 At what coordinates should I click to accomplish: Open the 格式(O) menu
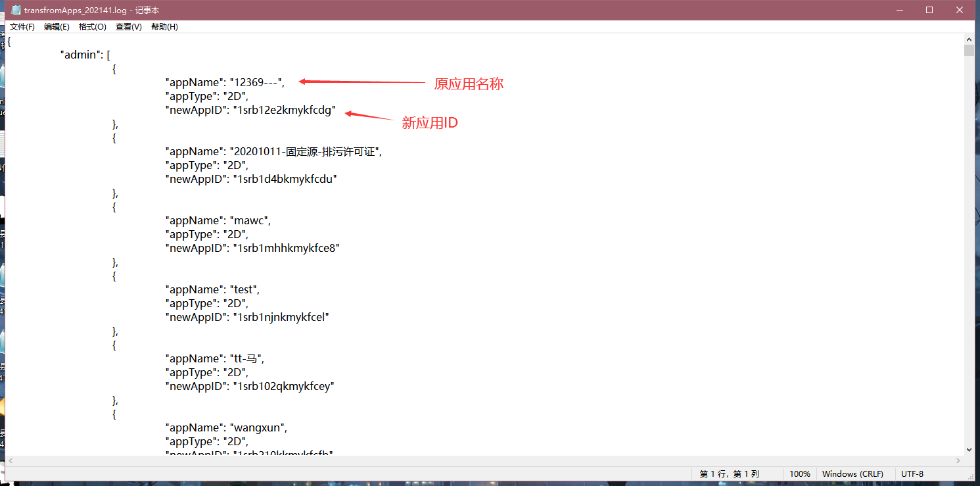[x=93, y=27]
